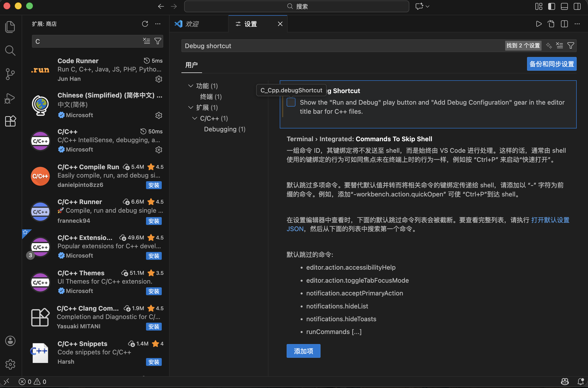Viewport: 588px width, 388px height.
Task: Refresh the extensions marketplace list
Action: [x=145, y=24]
